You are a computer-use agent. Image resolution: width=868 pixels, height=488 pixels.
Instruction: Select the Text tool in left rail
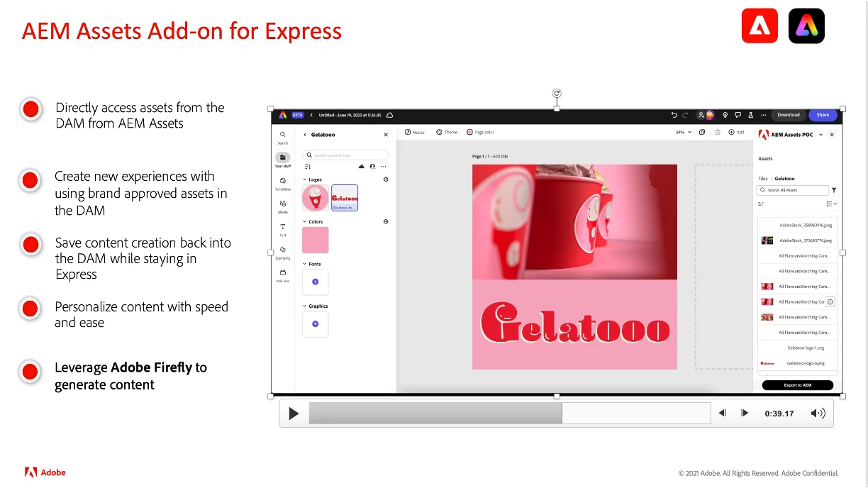[x=283, y=229]
